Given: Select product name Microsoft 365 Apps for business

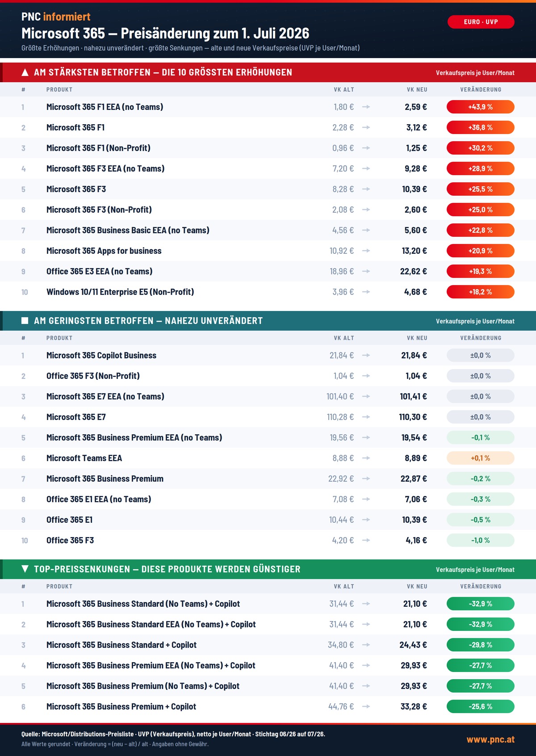Looking at the screenshot, I should [104, 251].
